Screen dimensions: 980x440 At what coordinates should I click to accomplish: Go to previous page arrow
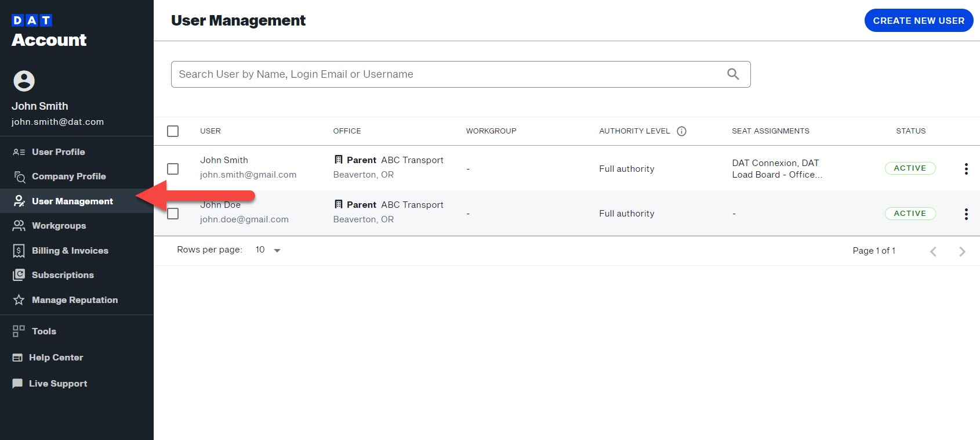tap(933, 251)
